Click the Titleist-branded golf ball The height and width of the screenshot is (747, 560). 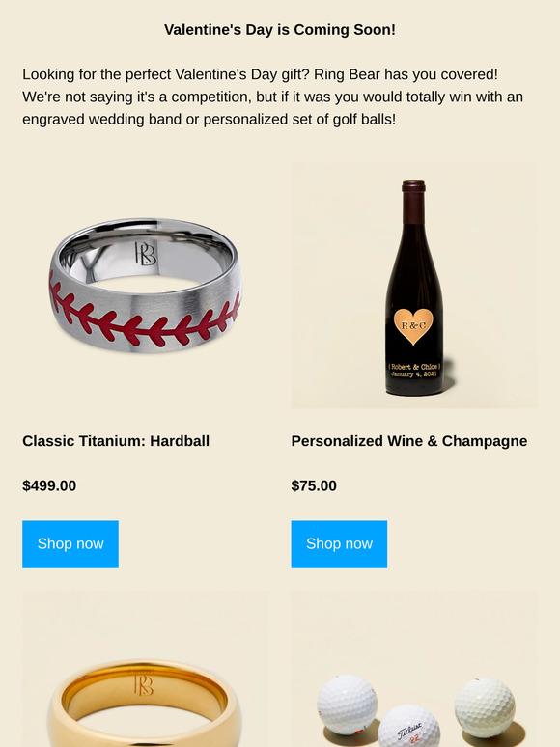408,726
